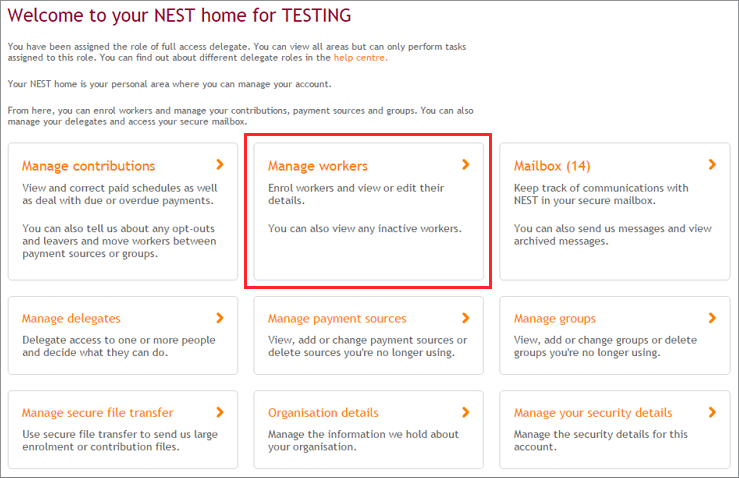The image size is (739, 478).
Task: Click the arrow icon on Manage payment sources
Action: coord(466,318)
